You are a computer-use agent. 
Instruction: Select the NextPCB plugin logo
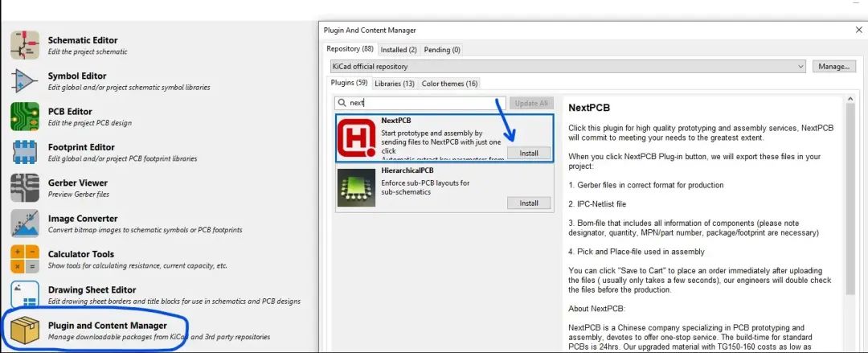point(357,138)
